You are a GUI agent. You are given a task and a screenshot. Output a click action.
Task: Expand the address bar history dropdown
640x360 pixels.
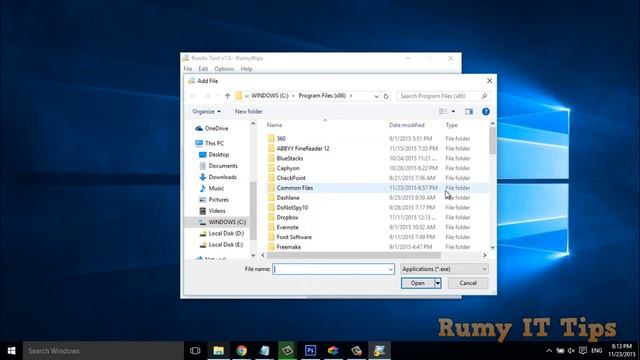[x=376, y=96]
